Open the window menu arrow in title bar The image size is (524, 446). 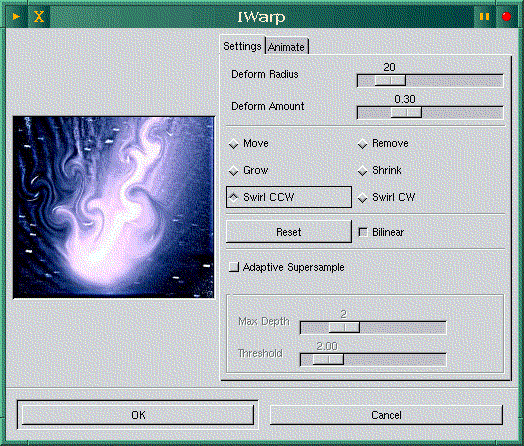[16, 16]
